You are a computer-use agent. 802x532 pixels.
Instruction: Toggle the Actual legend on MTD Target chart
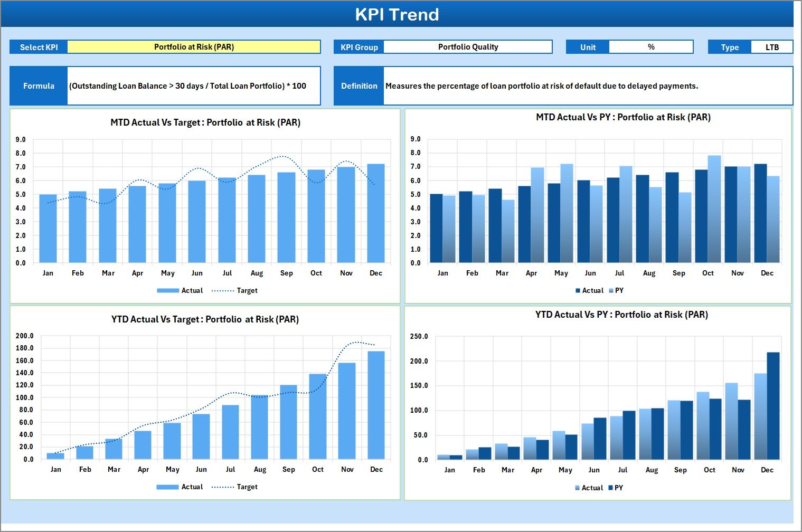(x=193, y=290)
